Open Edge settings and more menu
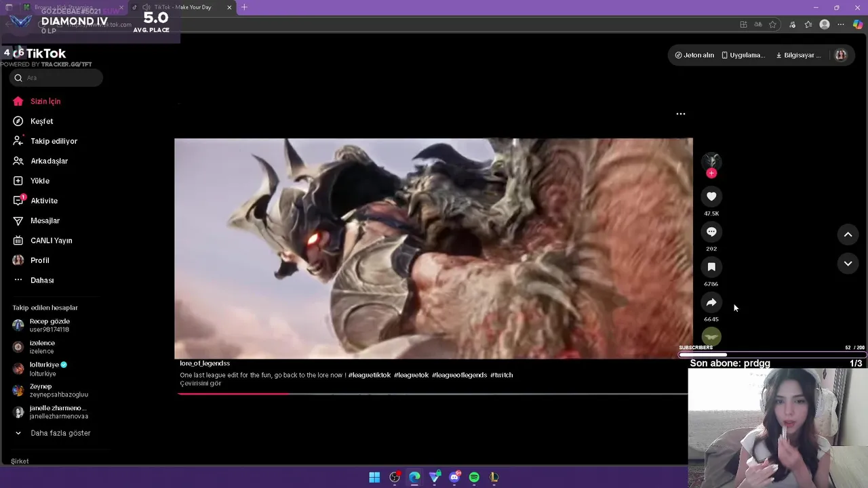This screenshot has height=488, width=868. pos(841,24)
